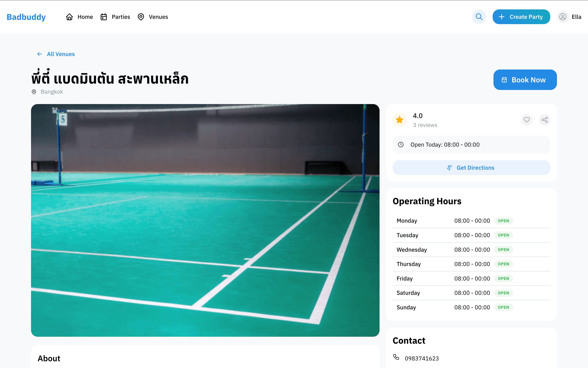Go to Home in the navigation
Viewport: 588px width, 368px height.
pyautogui.click(x=79, y=17)
